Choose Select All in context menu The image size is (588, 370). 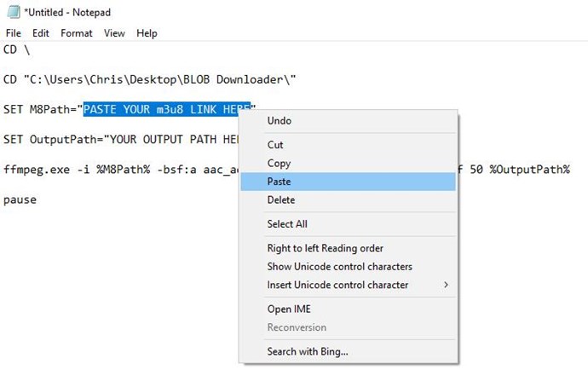[287, 224]
